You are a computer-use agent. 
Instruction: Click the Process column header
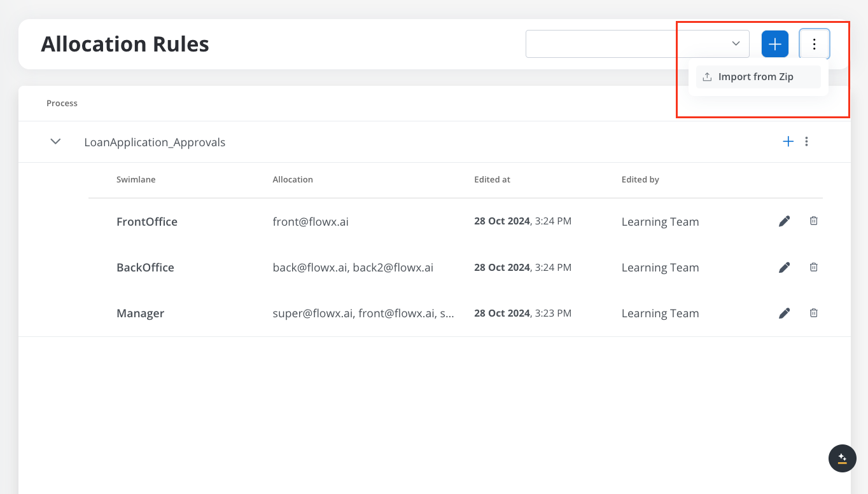(x=62, y=103)
